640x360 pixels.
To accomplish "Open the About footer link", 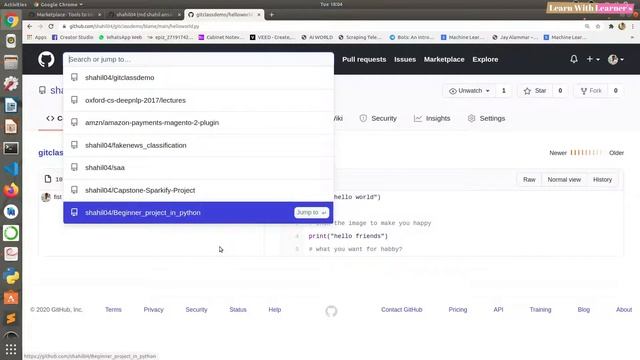I will pos(624,309).
